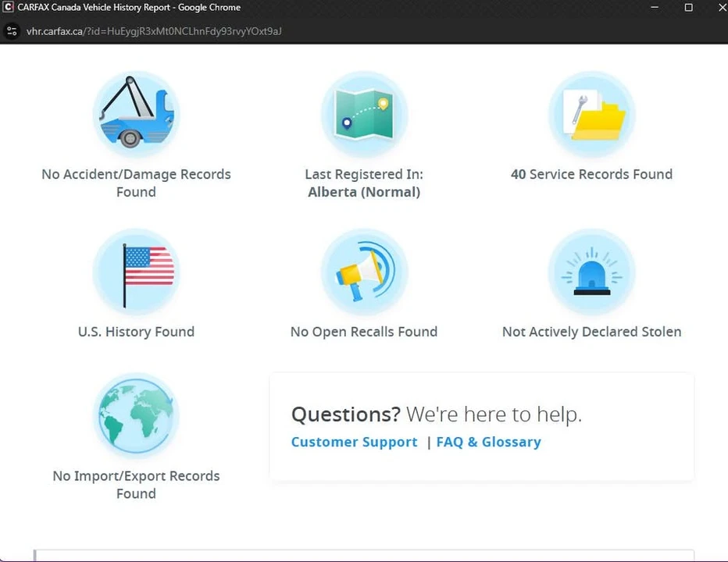
Task: Click the globe import/export icon
Action: tap(136, 416)
